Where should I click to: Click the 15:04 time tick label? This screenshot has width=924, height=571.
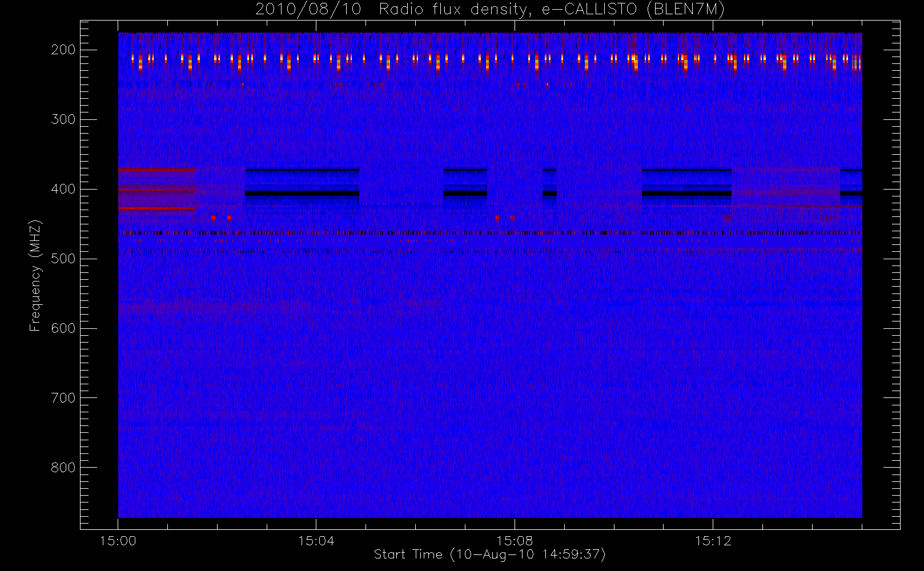coord(316,541)
